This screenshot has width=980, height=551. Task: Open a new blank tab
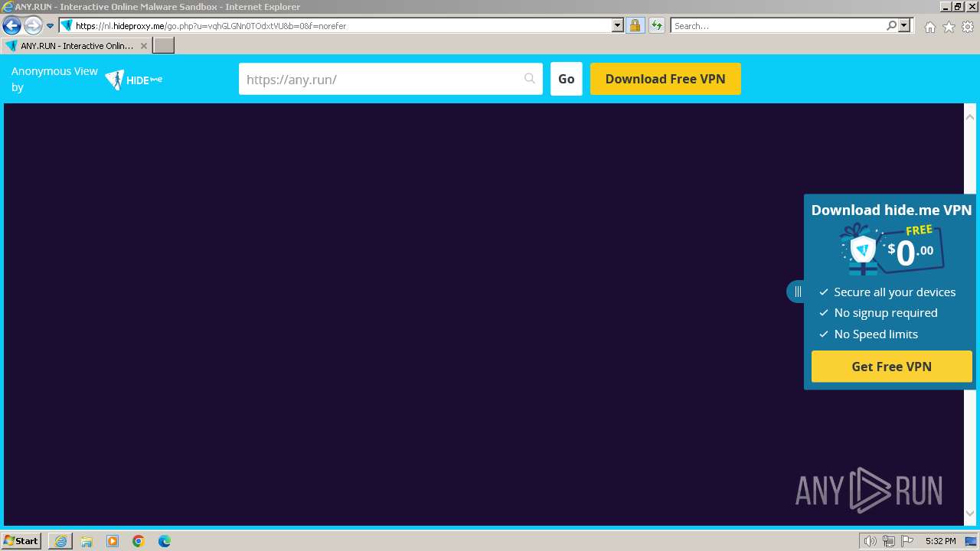[164, 46]
